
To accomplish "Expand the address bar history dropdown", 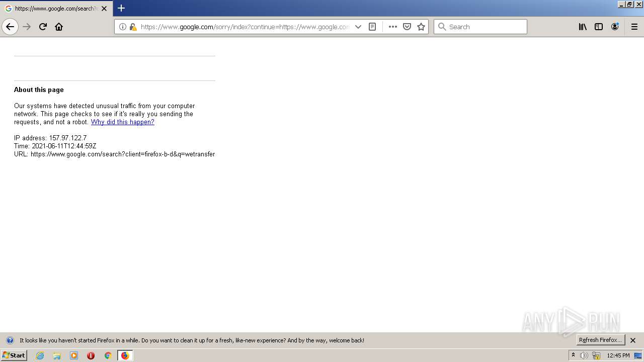I will [x=358, y=27].
